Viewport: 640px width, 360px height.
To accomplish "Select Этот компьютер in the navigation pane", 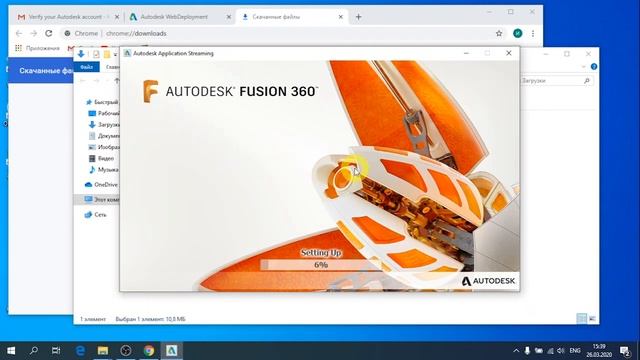I will [x=102, y=200].
